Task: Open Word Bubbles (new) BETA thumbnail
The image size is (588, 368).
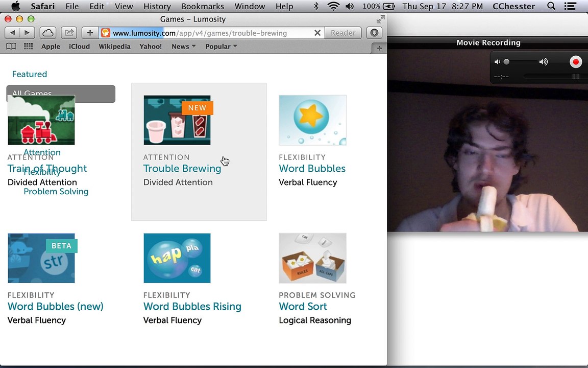Action: (41, 258)
